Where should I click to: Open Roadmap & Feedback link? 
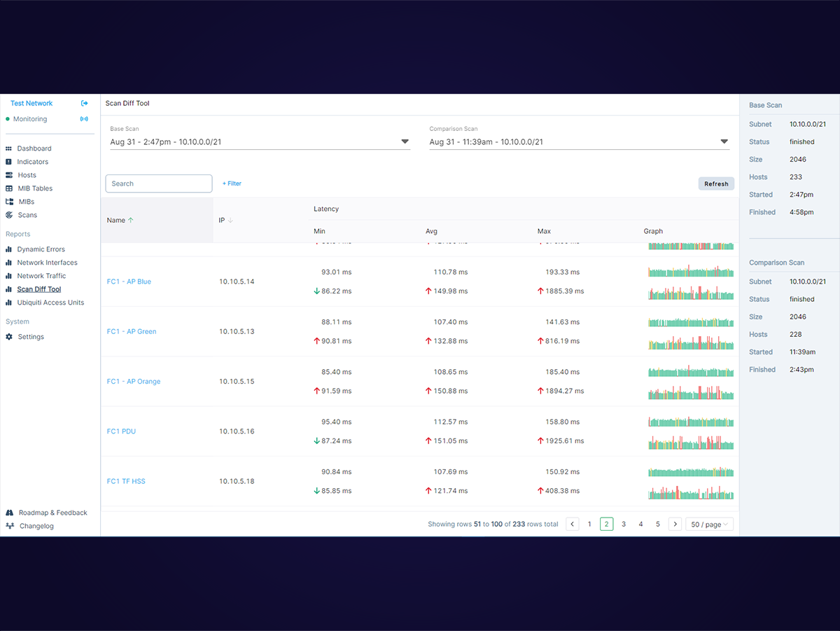click(x=53, y=513)
